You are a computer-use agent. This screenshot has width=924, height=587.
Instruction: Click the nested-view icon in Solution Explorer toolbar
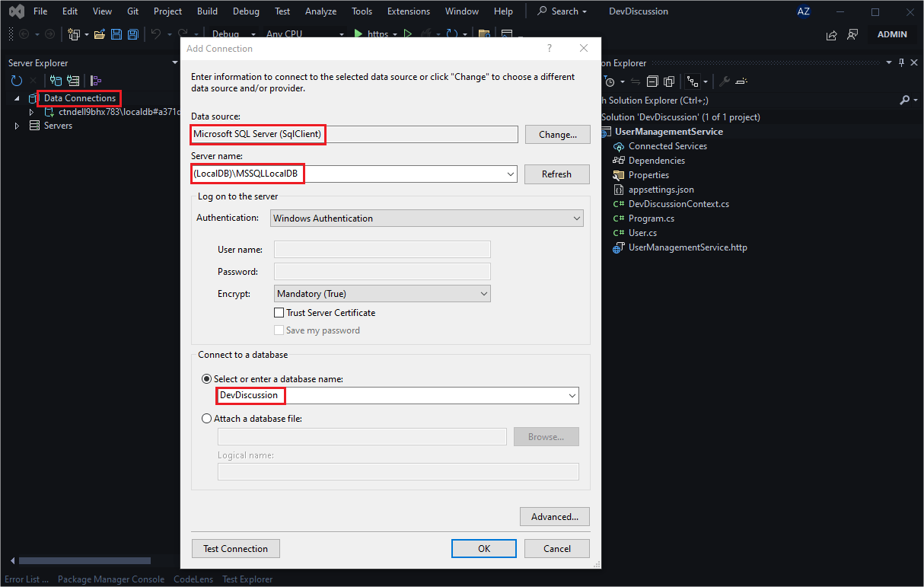[x=693, y=81]
